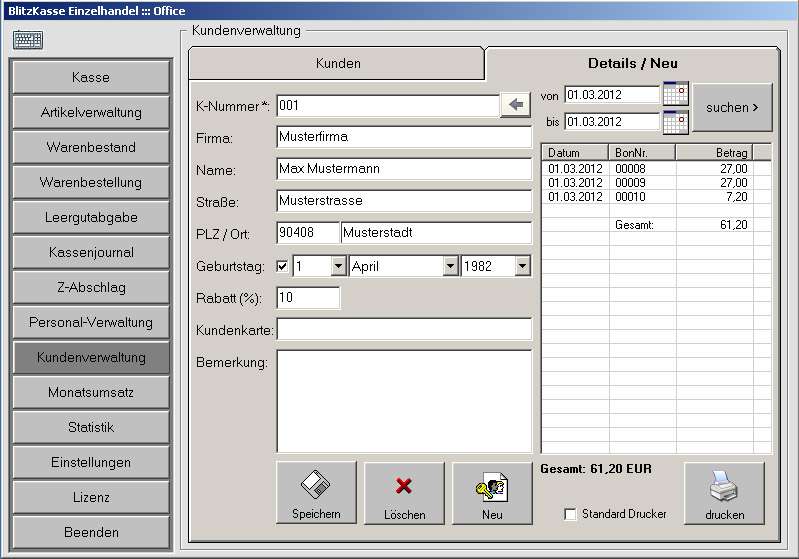Open Z-Abschlag
The width and height of the screenshot is (799, 559).
pyautogui.click(x=91, y=287)
